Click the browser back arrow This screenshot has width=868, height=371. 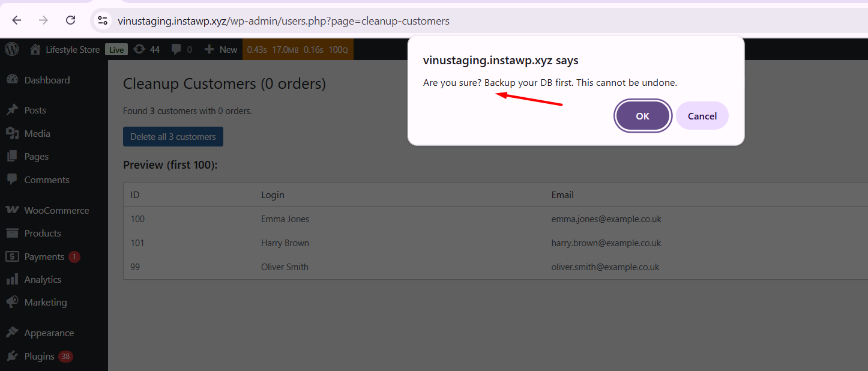coord(17,20)
